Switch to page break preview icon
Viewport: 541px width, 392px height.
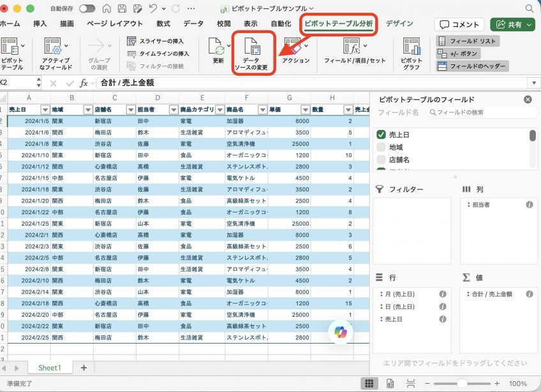(x=411, y=383)
